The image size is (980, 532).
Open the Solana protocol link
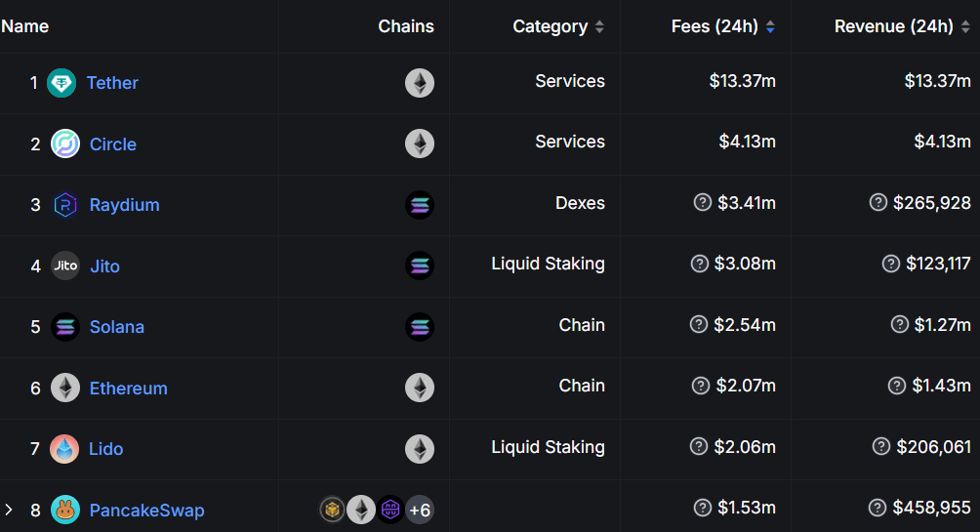coord(116,327)
